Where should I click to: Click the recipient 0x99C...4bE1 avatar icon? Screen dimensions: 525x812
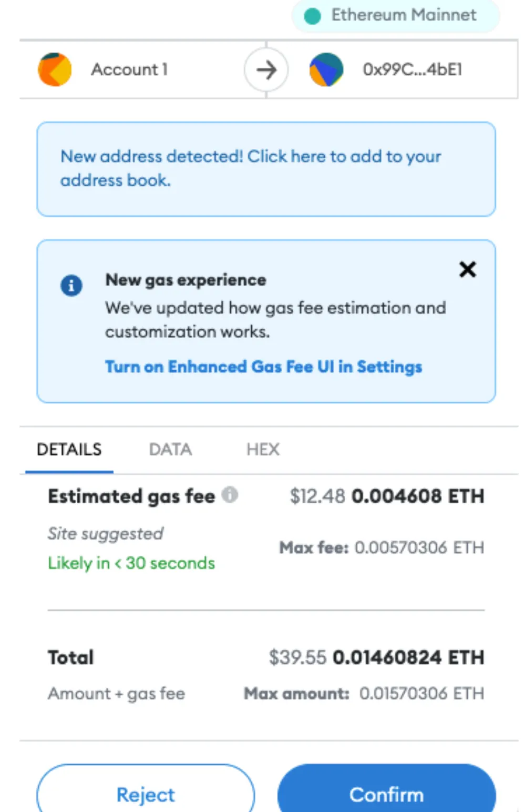click(x=326, y=69)
